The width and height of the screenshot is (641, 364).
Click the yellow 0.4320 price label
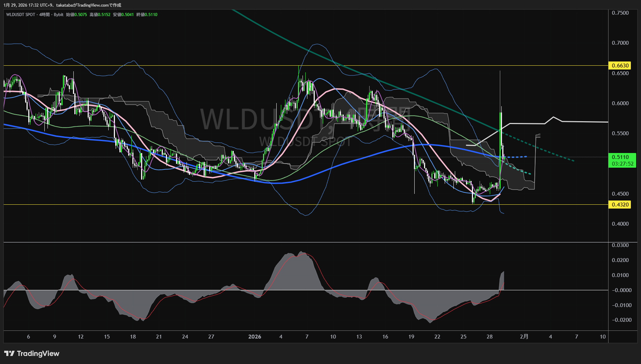(x=620, y=205)
